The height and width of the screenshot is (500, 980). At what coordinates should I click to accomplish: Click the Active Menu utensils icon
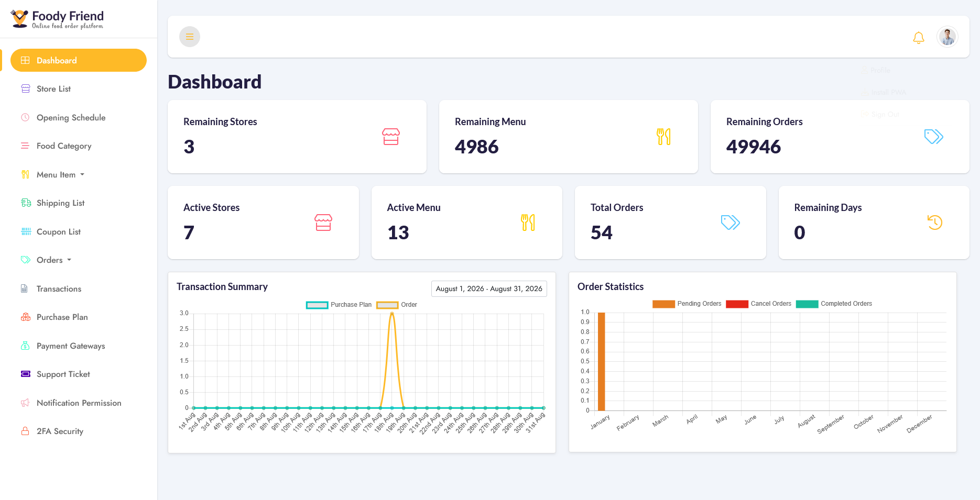(x=528, y=223)
